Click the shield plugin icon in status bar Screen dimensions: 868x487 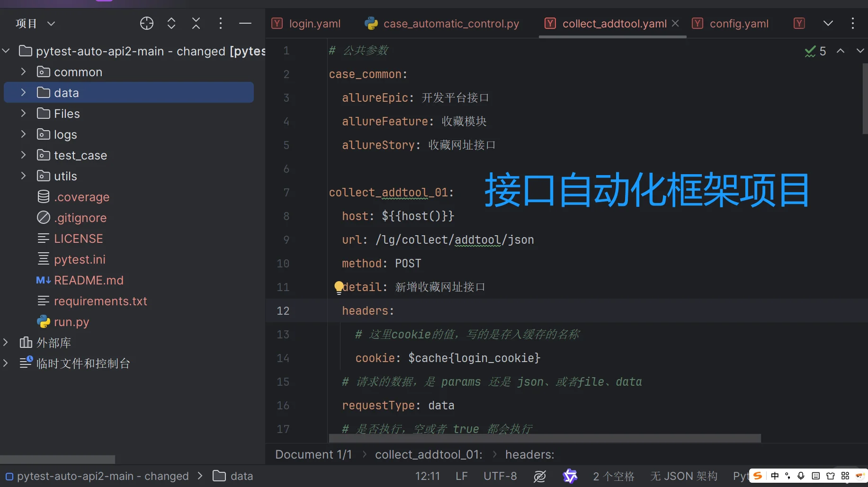[x=570, y=476]
